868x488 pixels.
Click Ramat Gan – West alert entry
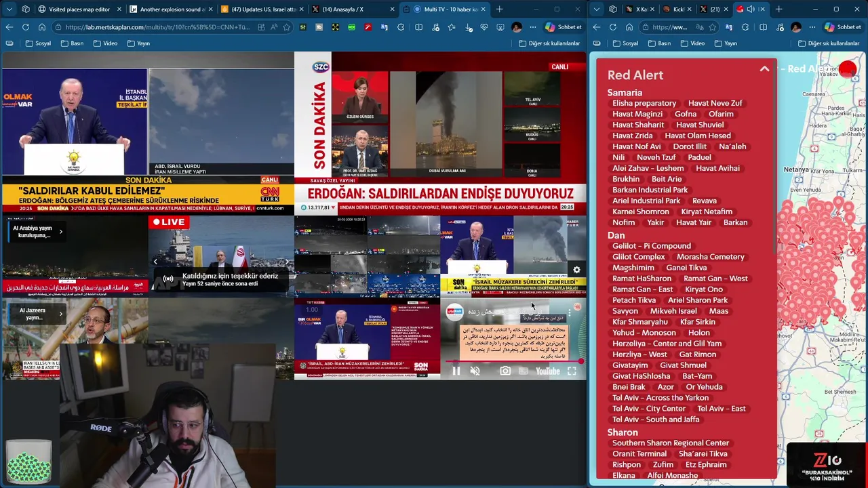coord(715,279)
